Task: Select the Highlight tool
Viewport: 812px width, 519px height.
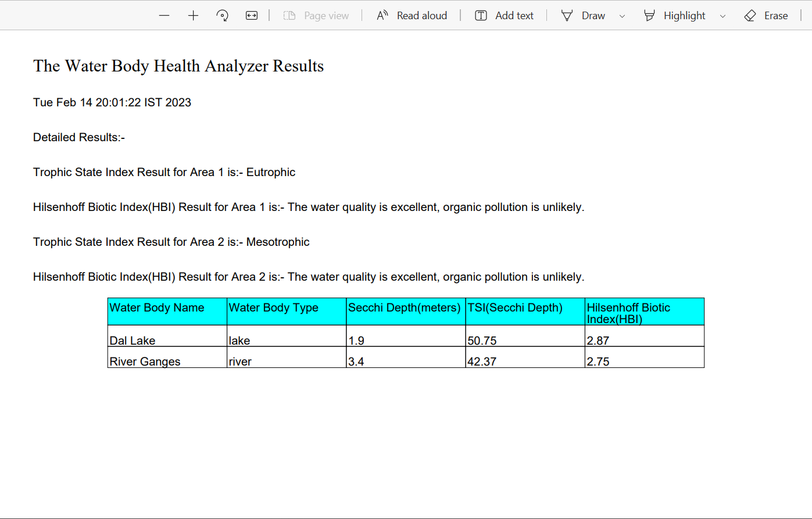Action: point(649,15)
